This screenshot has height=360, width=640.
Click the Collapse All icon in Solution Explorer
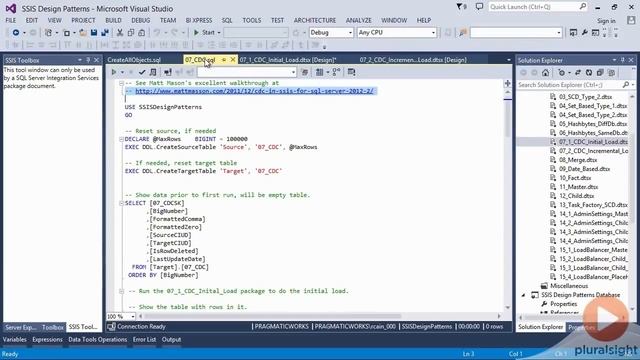click(600, 73)
